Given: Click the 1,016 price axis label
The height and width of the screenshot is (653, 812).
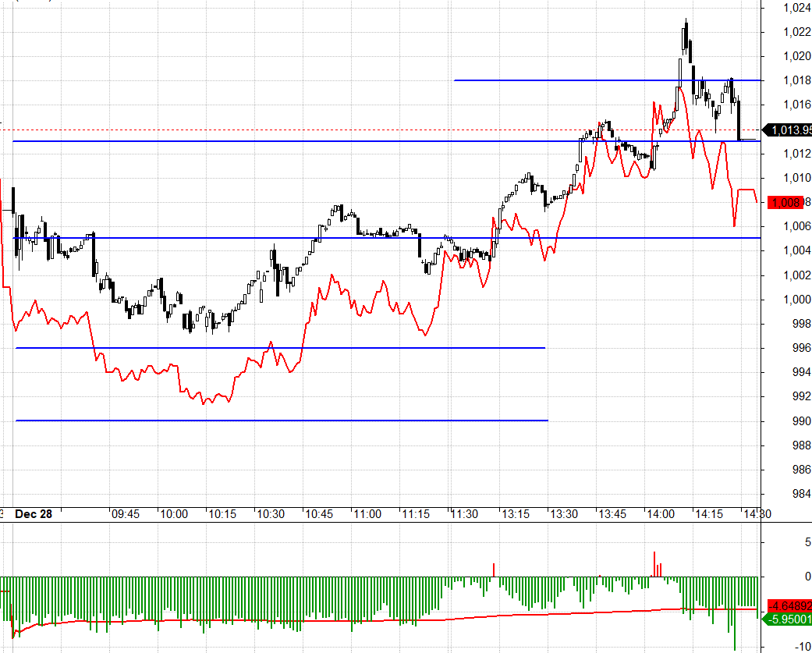Looking at the screenshot, I should (x=797, y=105).
